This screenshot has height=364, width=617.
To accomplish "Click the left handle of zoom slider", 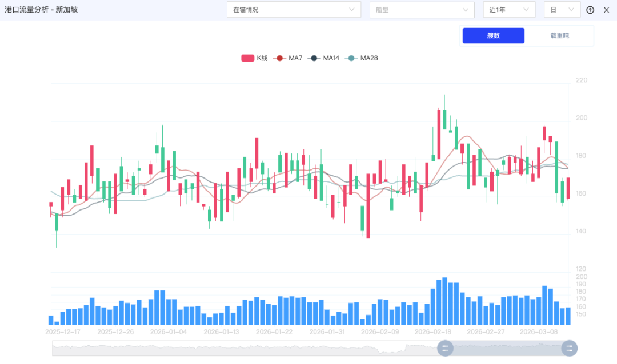I will 445,348.
